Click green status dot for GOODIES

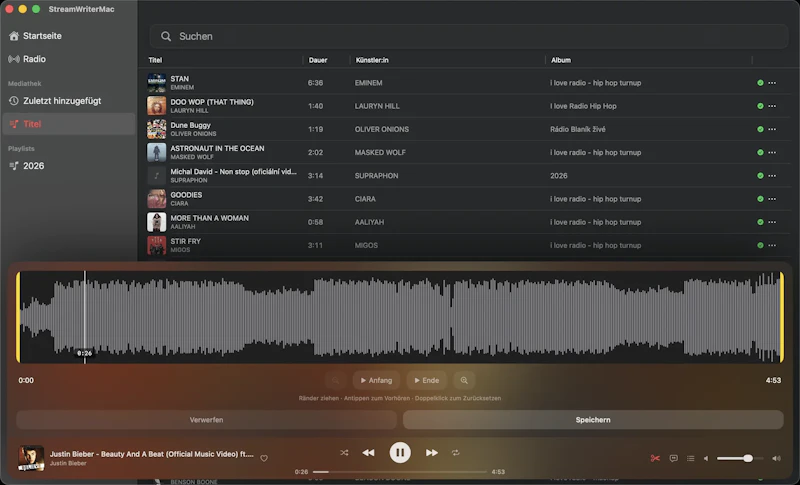[760, 199]
